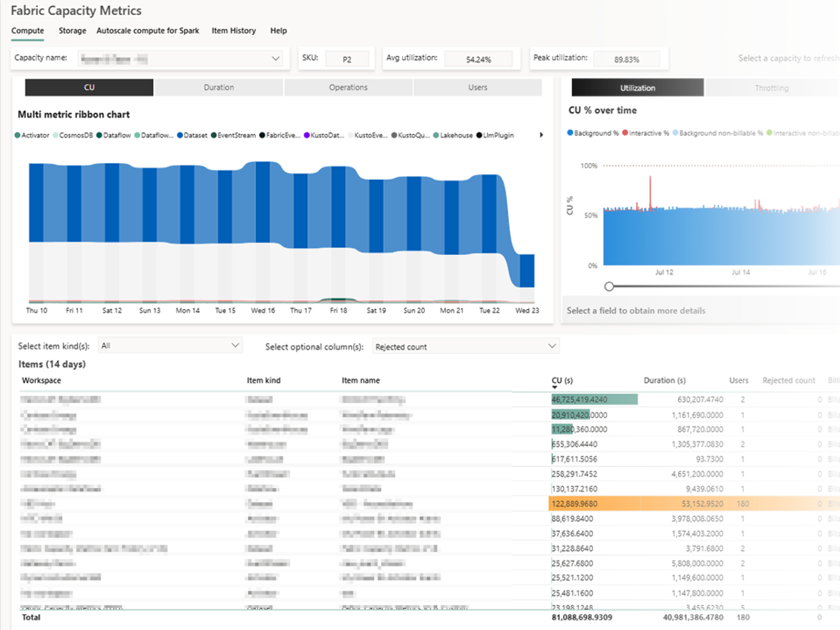Select the CU ribbon chart button

pyautogui.click(x=89, y=87)
